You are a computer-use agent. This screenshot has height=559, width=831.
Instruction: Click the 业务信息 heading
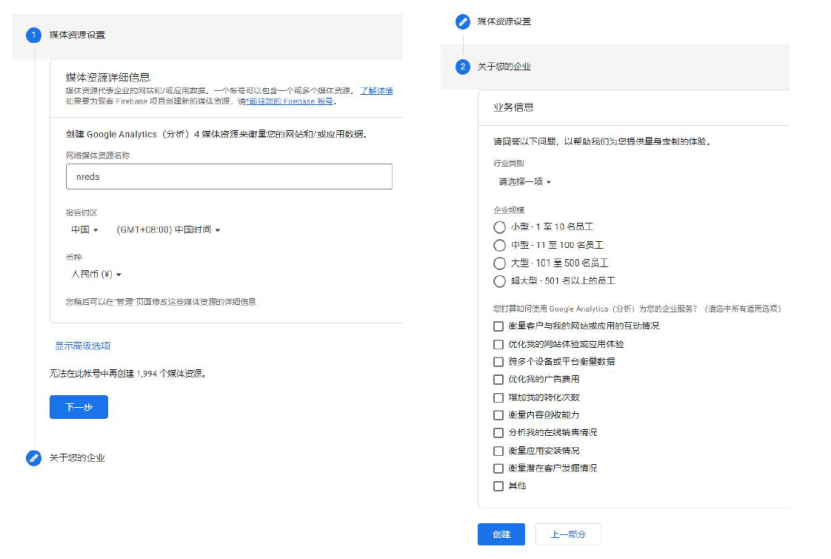(x=514, y=108)
